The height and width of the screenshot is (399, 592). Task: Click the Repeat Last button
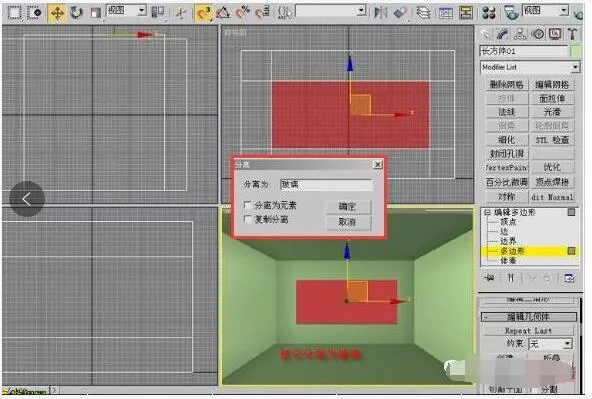[x=528, y=331]
